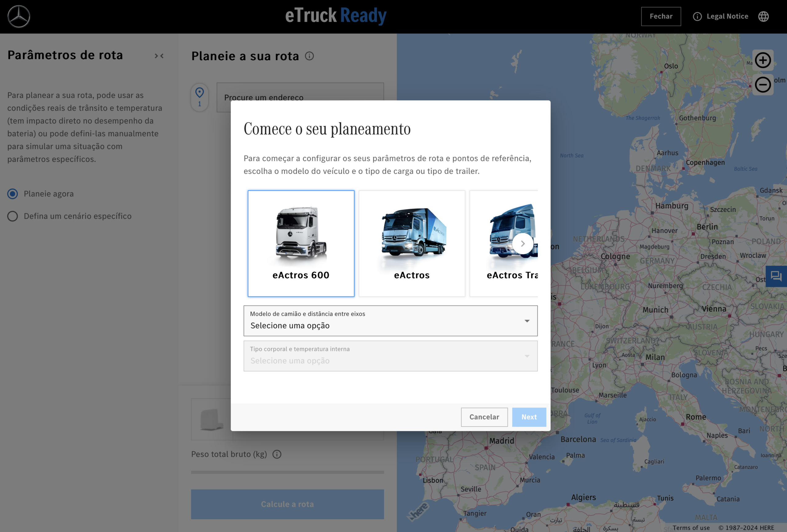Click the Berlin label on the map
This screenshot has width=787, height=532.
(707, 227)
